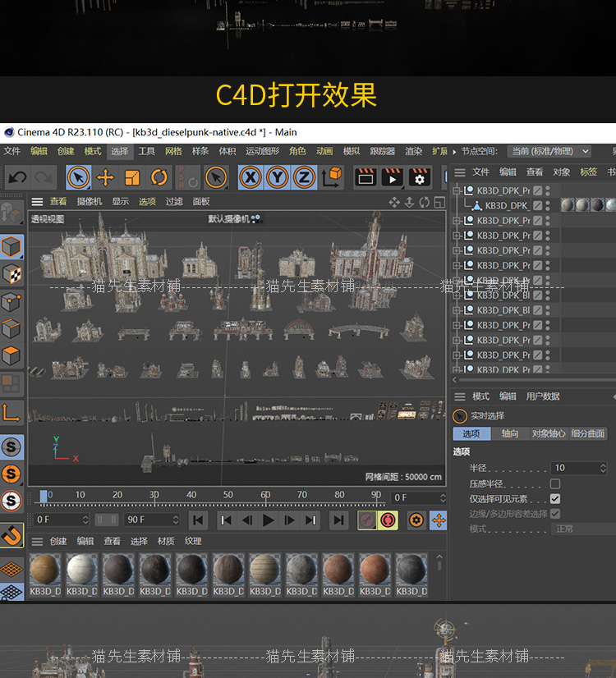Click the record active objects button
This screenshot has width=616, height=678.
point(367,520)
